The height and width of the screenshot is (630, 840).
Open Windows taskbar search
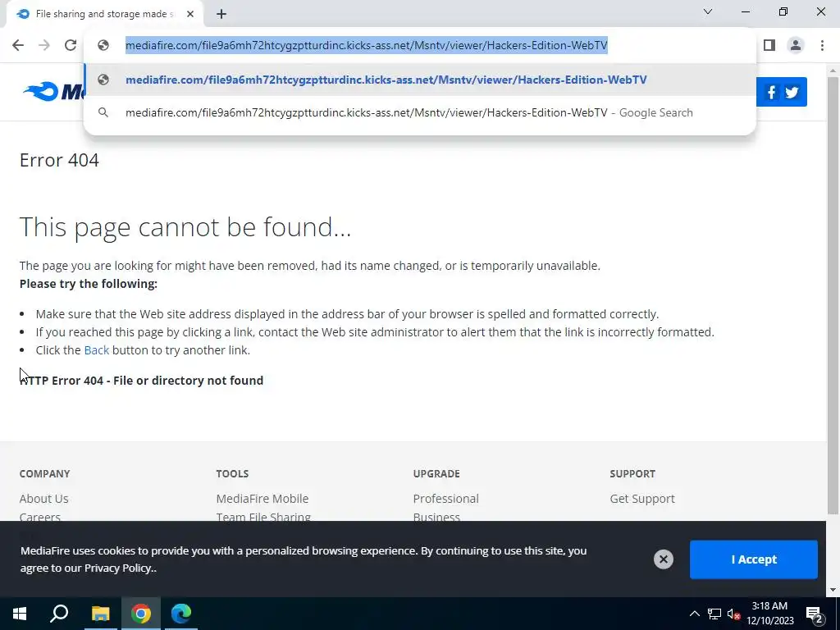[59, 614]
